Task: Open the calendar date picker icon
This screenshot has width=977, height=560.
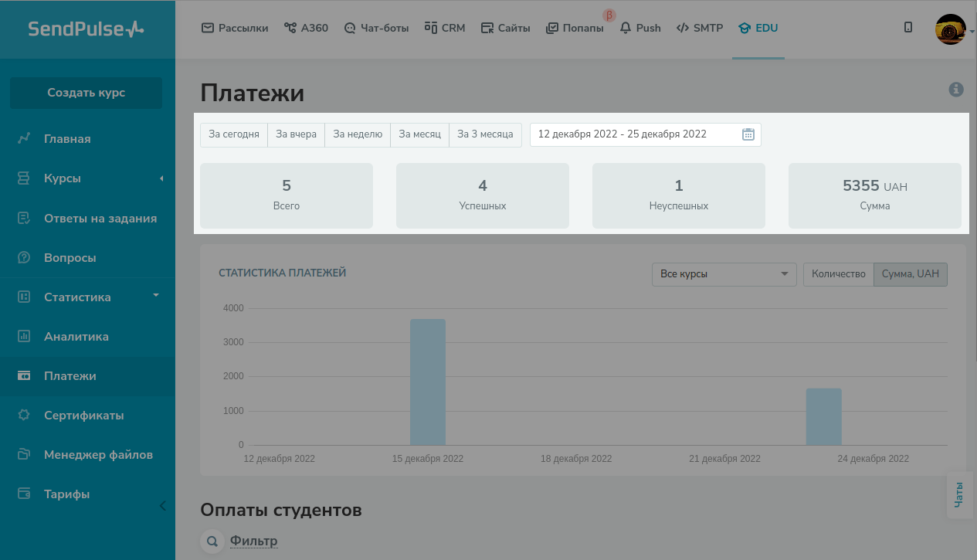Action: coord(748,134)
